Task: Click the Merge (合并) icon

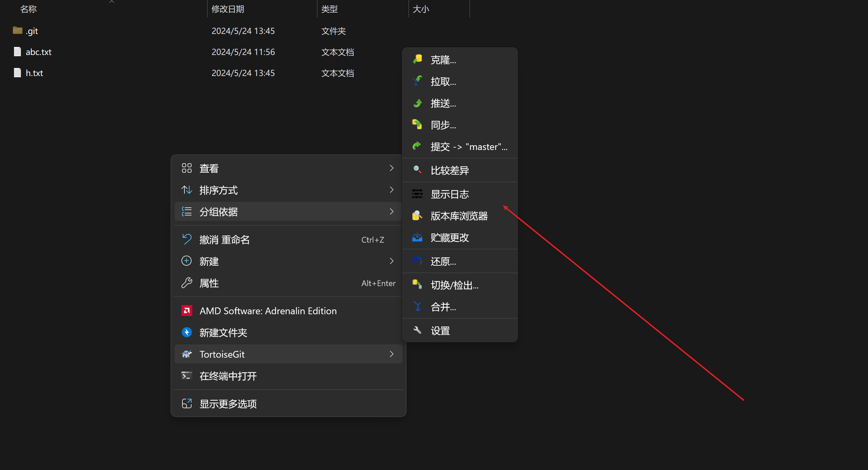Action: click(x=417, y=306)
